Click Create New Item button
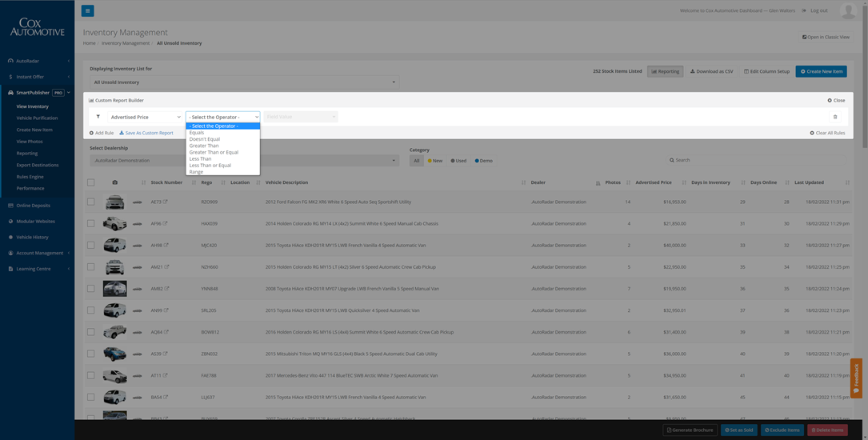868x440 pixels. coord(821,71)
